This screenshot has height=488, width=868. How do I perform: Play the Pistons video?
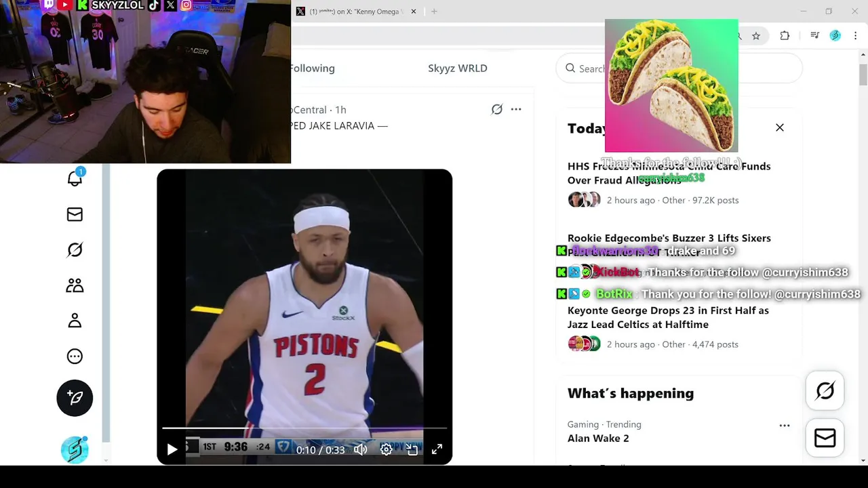[172, 449]
